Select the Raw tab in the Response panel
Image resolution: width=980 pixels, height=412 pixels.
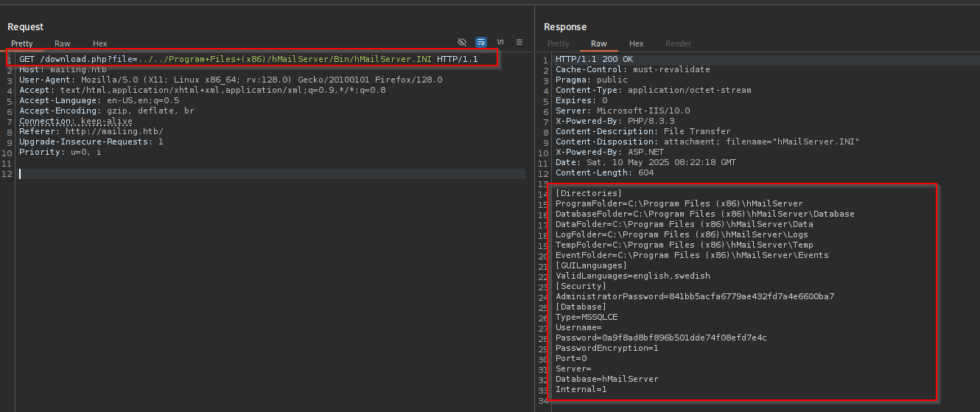pyautogui.click(x=599, y=43)
